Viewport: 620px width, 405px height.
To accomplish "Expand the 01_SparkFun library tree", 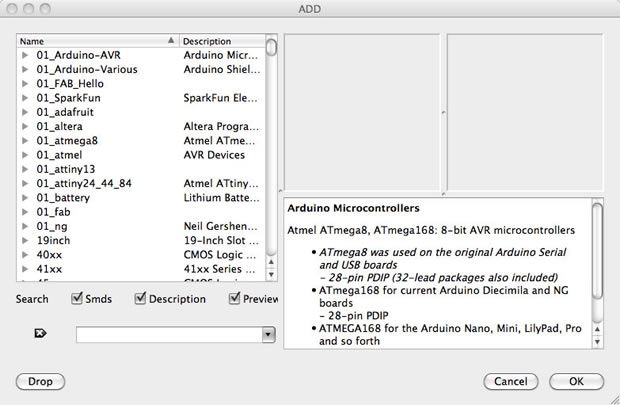I will tap(25, 98).
